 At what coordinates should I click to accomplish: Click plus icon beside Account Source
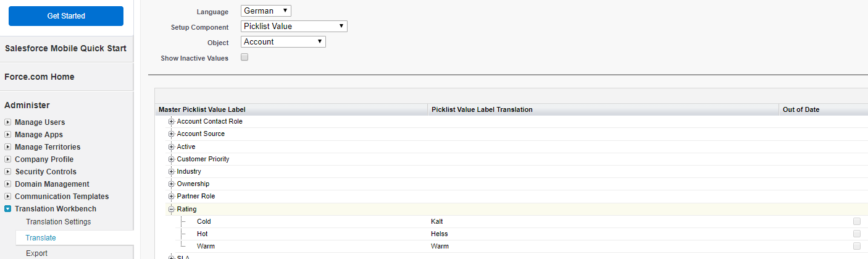point(172,134)
